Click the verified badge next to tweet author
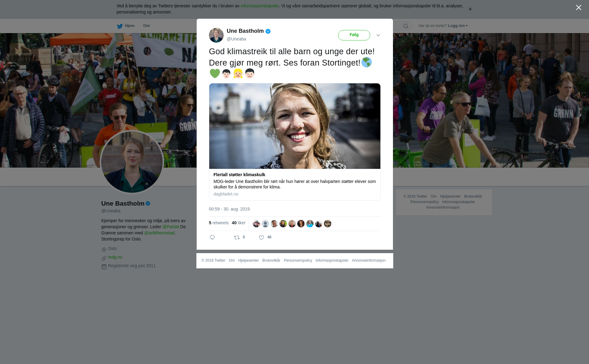The width and height of the screenshot is (589, 364). pos(268,31)
